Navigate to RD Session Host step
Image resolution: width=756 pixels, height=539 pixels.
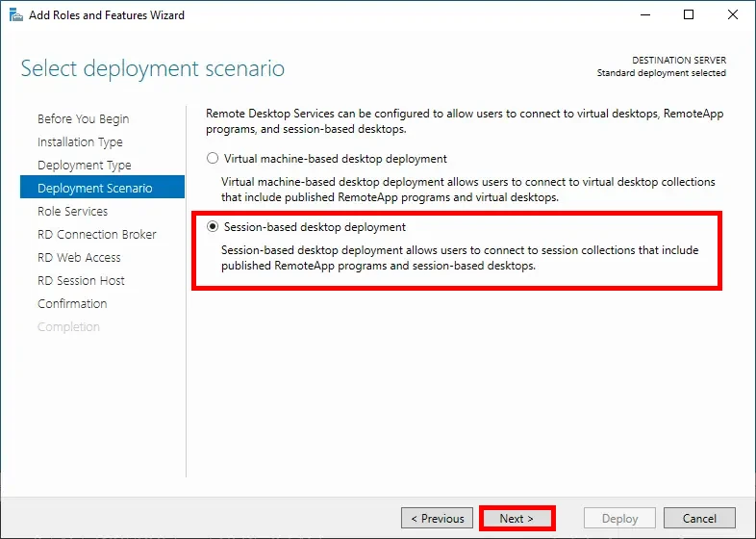(x=81, y=281)
